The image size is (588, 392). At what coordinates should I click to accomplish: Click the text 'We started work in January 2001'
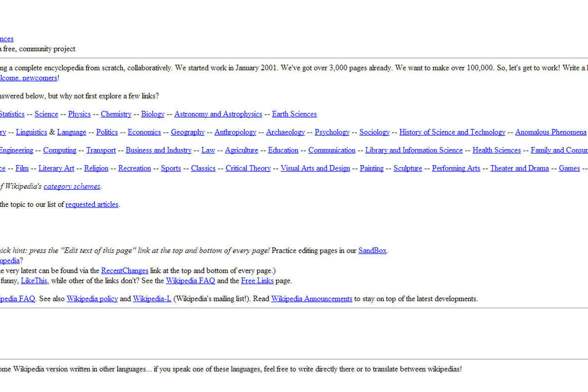tap(226, 68)
